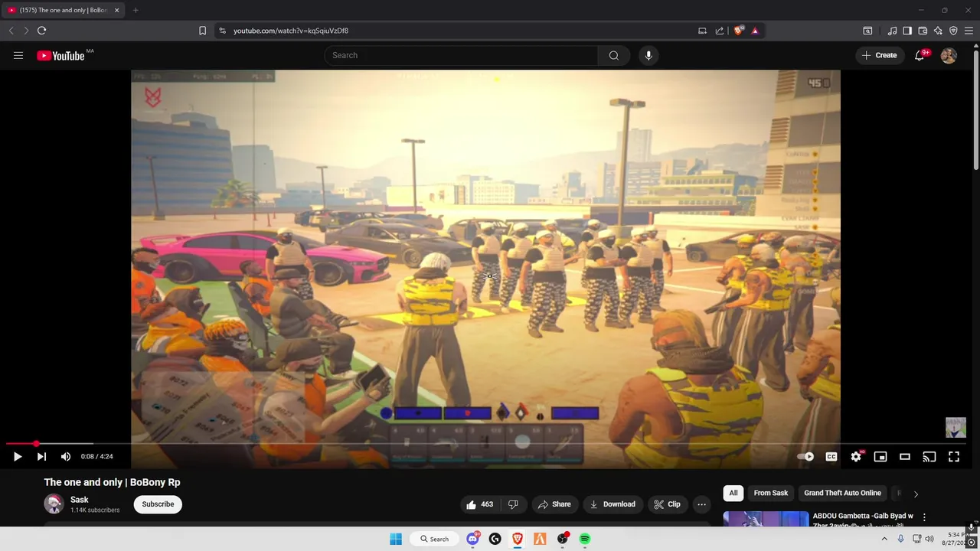Go back in browser history
Screen dimensions: 980x551
(11, 31)
